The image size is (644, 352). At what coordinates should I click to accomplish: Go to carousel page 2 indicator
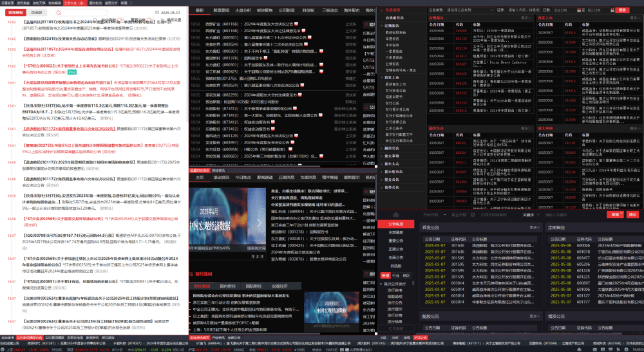click(x=257, y=256)
